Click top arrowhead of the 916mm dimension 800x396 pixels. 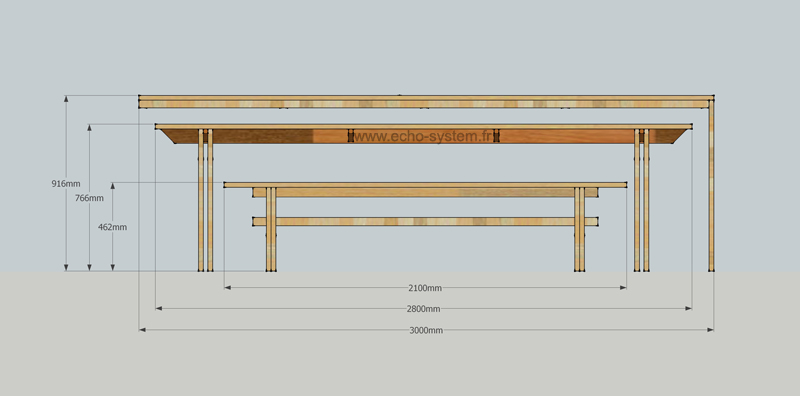[x=66, y=98]
